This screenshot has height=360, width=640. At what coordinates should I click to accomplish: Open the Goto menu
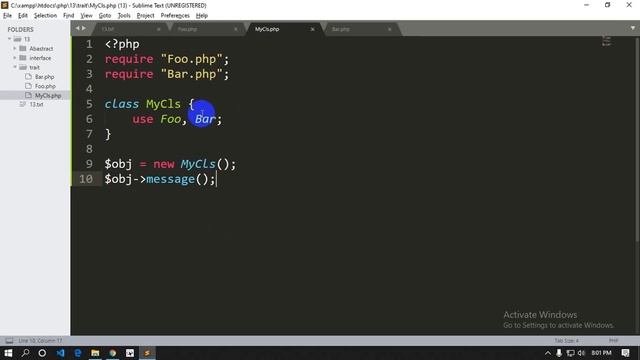point(105,16)
